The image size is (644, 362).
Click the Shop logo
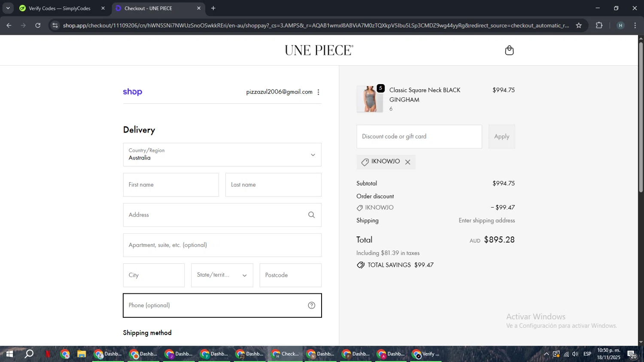pos(133,92)
